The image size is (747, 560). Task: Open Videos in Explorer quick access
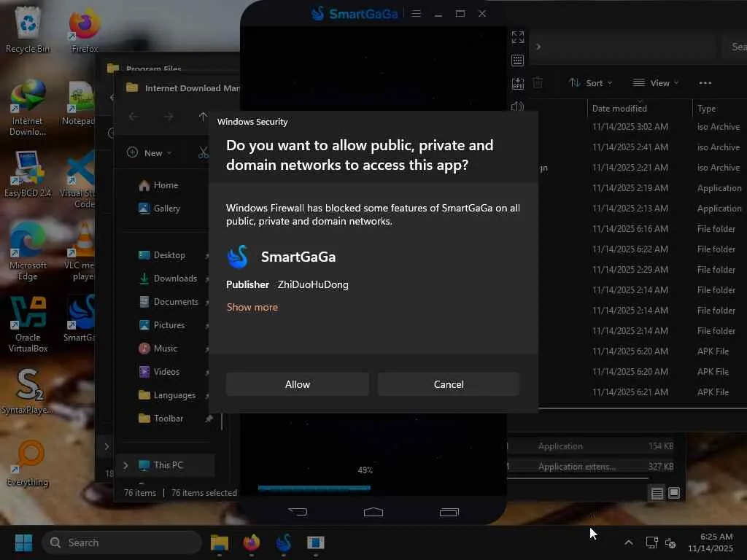[x=159, y=372]
